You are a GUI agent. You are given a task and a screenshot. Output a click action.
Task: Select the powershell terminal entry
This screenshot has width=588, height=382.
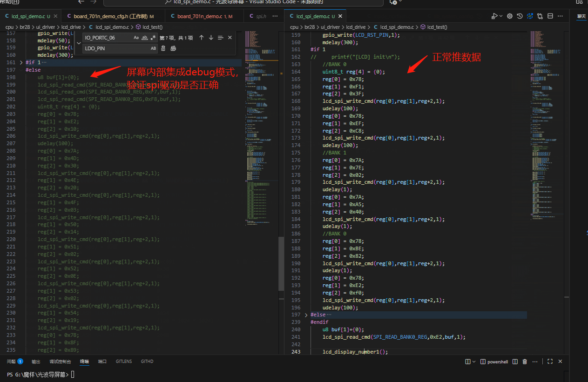494,362
